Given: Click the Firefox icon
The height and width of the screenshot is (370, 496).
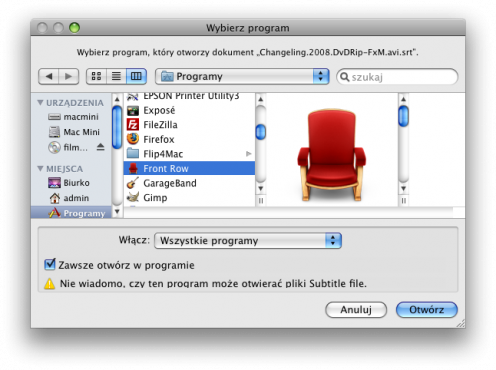Looking at the screenshot, I should click(133, 139).
